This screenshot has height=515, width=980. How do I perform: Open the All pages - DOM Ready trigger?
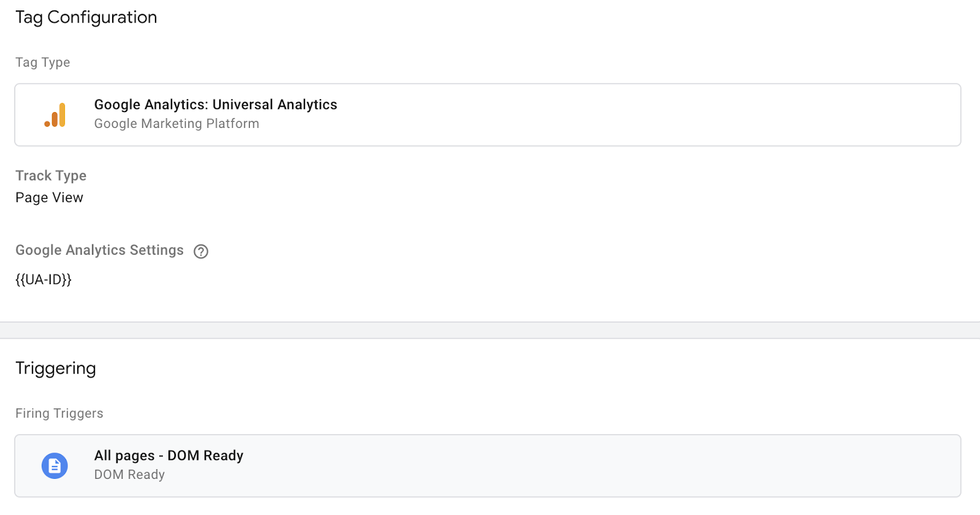(x=168, y=456)
